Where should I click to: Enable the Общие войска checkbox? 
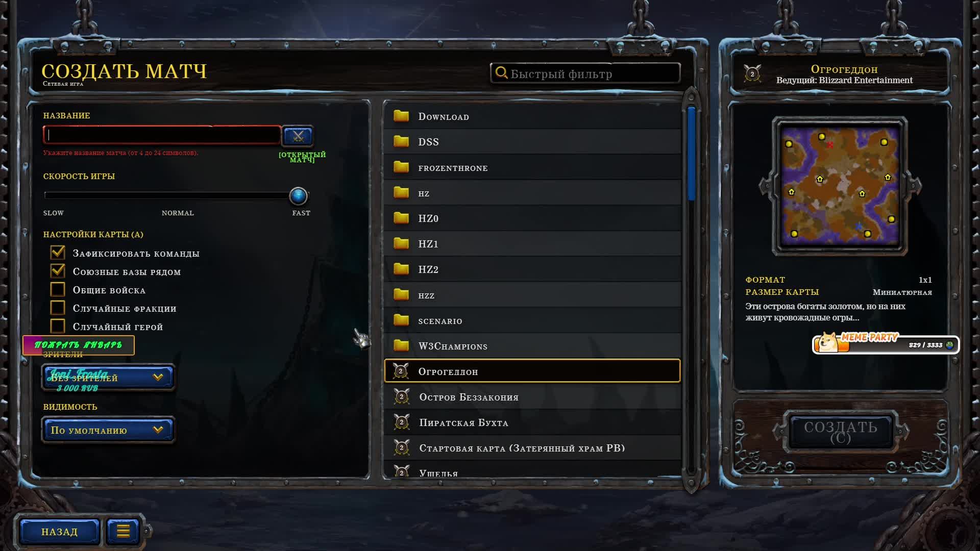click(58, 289)
